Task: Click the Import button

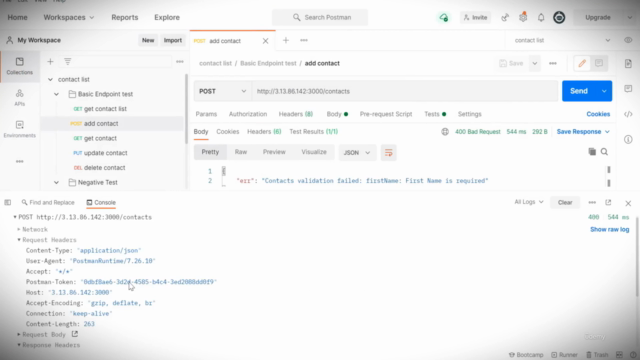Action: (173, 40)
